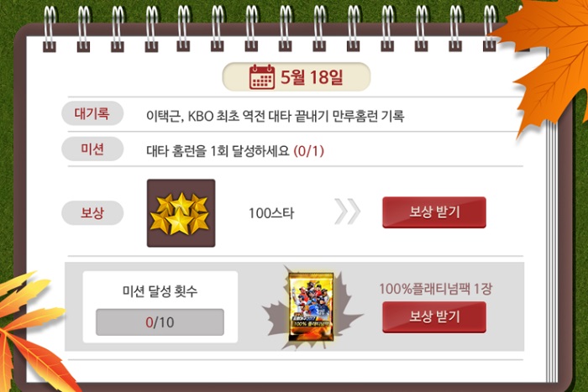Click the 100% platinum pack card image

(x=311, y=306)
